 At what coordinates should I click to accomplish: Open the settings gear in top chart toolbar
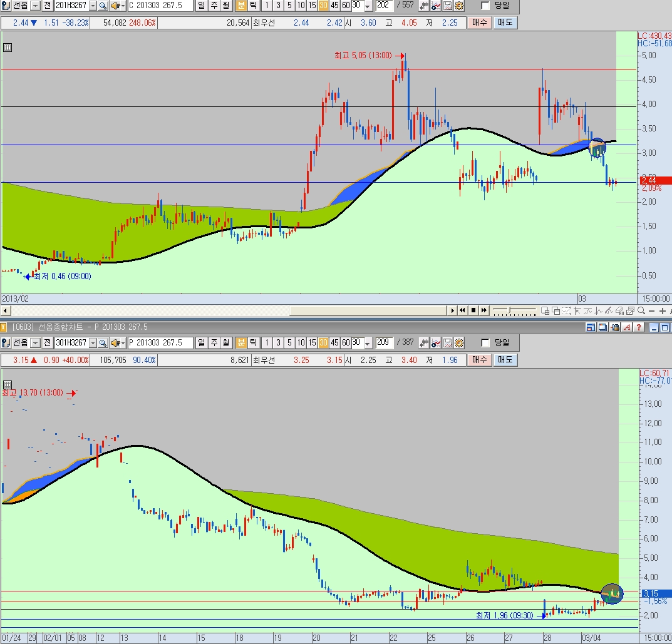point(459,6)
